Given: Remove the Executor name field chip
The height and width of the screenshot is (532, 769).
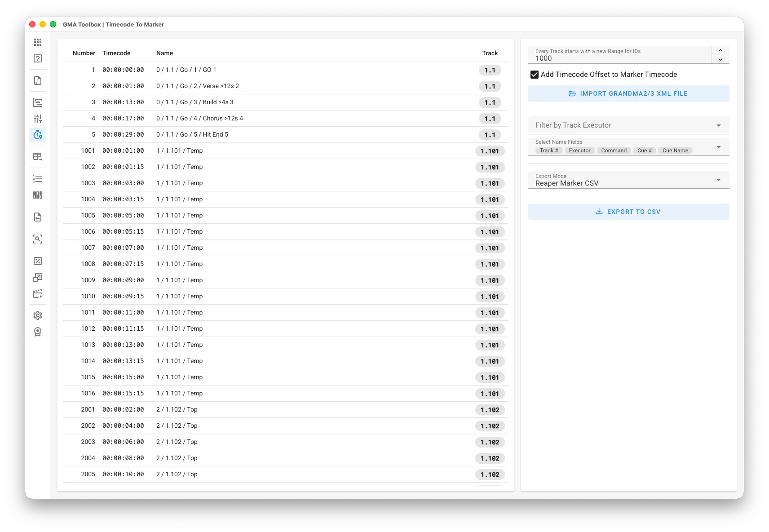Looking at the screenshot, I should pos(579,151).
